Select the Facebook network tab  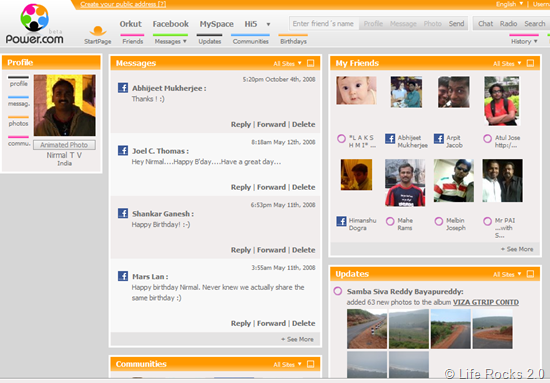click(170, 24)
